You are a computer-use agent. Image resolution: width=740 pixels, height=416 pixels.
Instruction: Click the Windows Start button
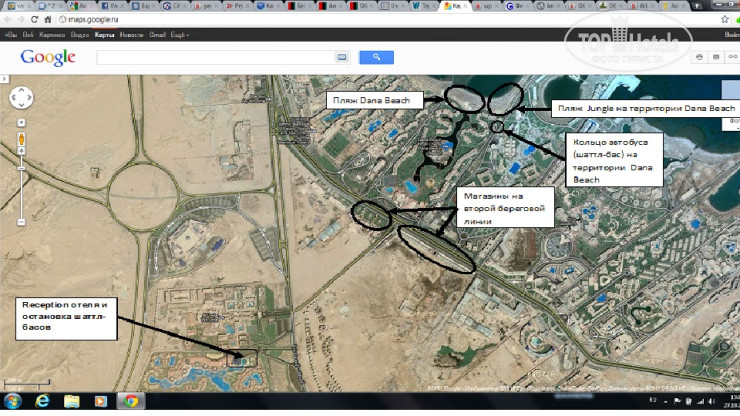click(x=11, y=401)
